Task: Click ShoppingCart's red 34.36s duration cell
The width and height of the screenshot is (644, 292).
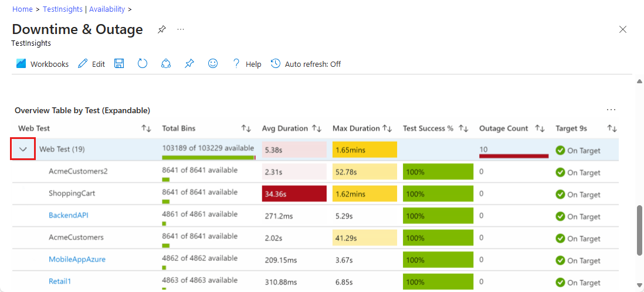Action: point(294,194)
